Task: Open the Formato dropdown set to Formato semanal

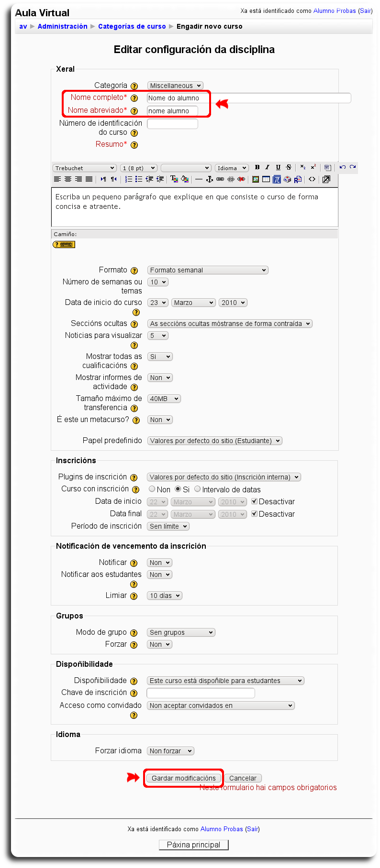Action: click(x=207, y=270)
